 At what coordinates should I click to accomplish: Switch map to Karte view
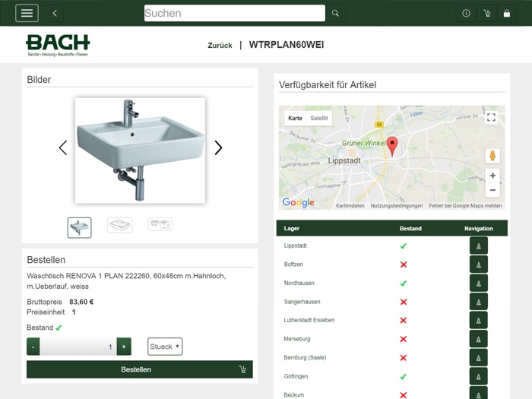click(x=295, y=118)
